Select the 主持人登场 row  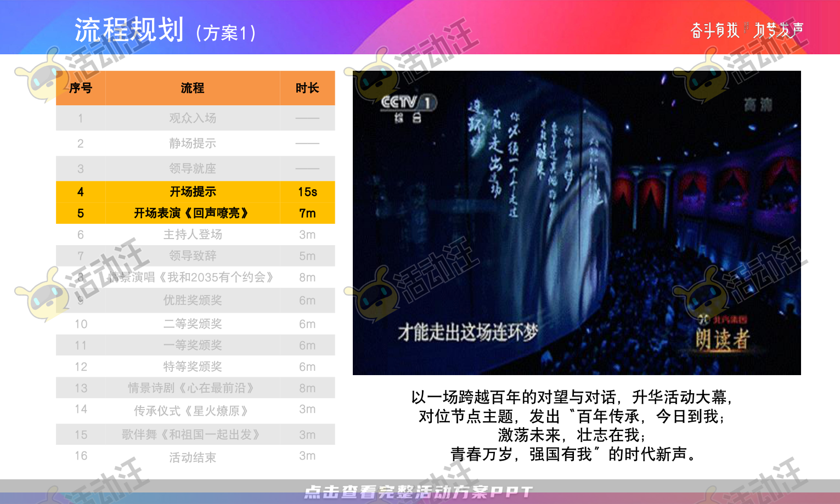pyautogui.click(x=195, y=234)
